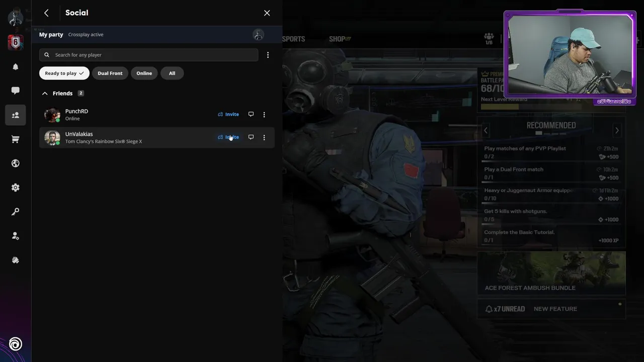The image size is (644, 362).
Task: Open the x7 Unread notifications bar
Action: (551, 309)
